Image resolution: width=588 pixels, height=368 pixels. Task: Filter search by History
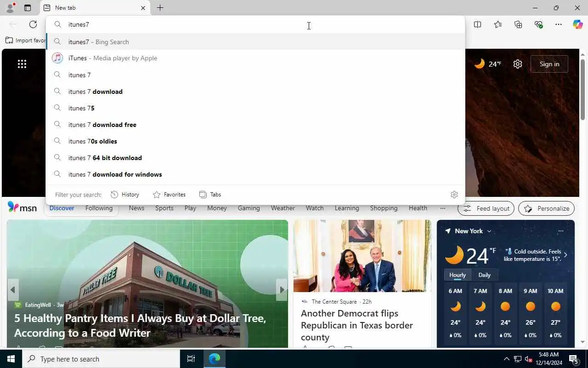pos(125,195)
